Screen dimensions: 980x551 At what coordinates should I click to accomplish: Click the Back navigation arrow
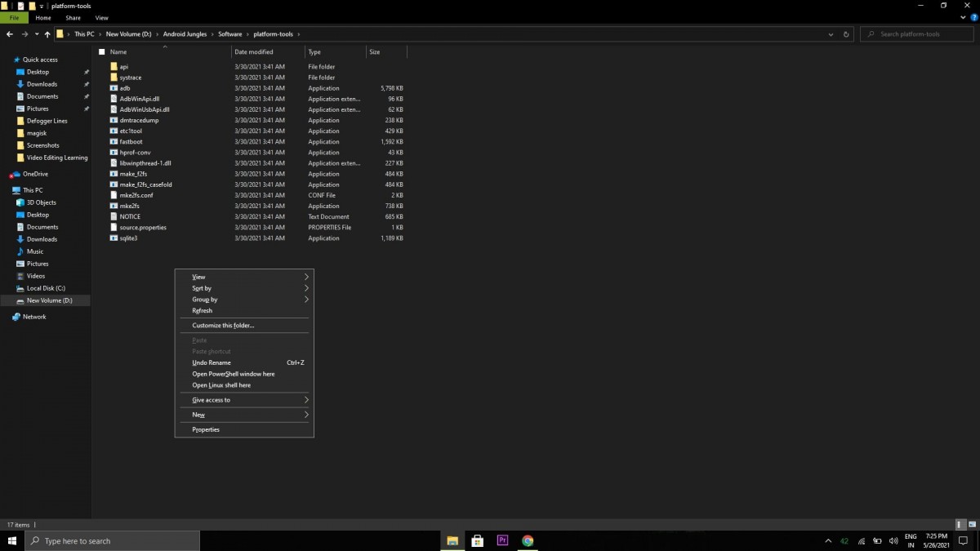point(10,34)
